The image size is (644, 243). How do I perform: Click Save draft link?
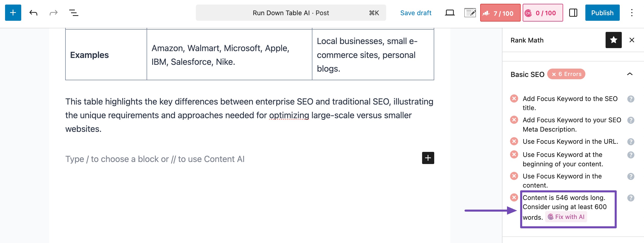pyautogui.click(x=416, y=13)
